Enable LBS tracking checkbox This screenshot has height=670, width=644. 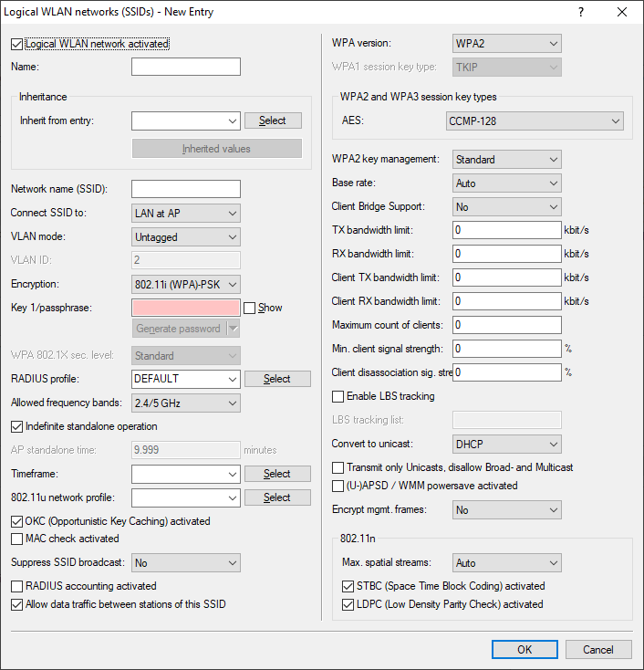338,396
